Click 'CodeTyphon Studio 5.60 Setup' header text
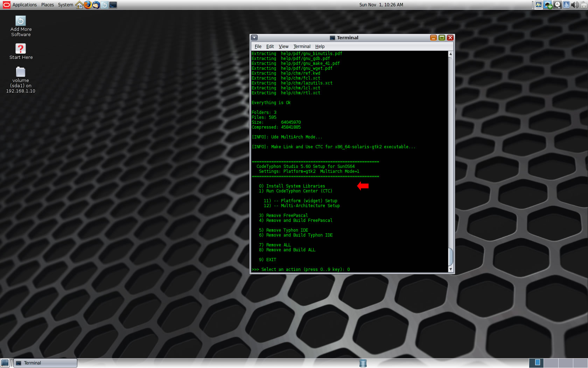Image resolution: width=588 pixels, height=368 pixels. click(x=306, y=166)
